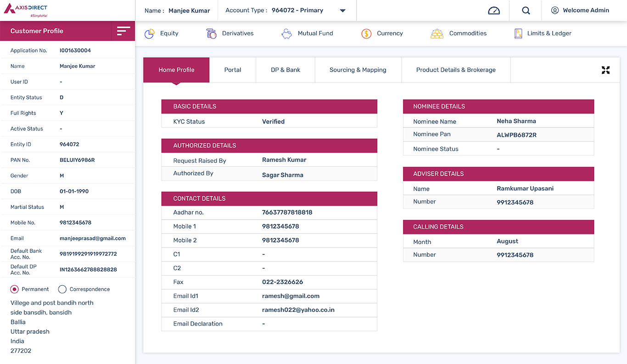Switch to the Portal tab
Image resolution: width=627 pixels, height=364 pixels.
[x=233, y=70]
